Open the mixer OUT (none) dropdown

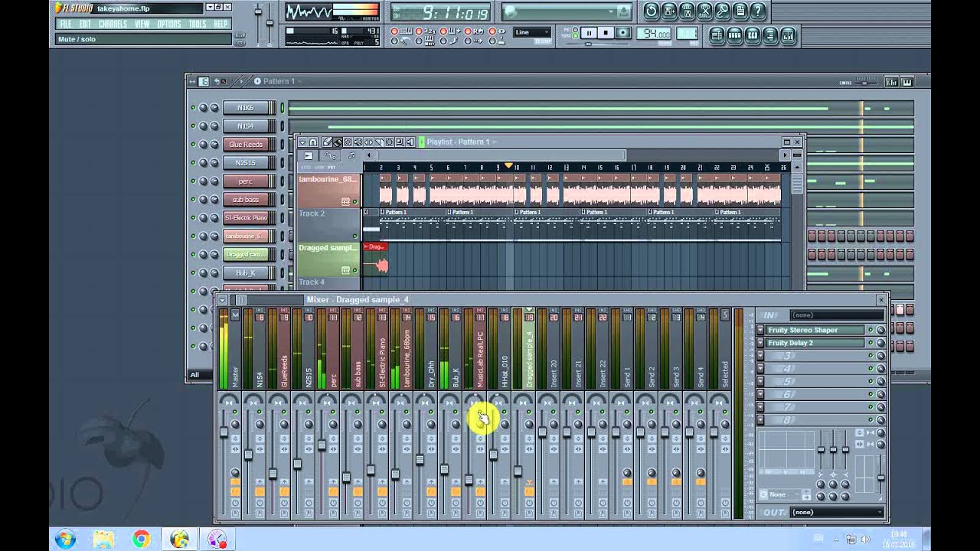838,512
